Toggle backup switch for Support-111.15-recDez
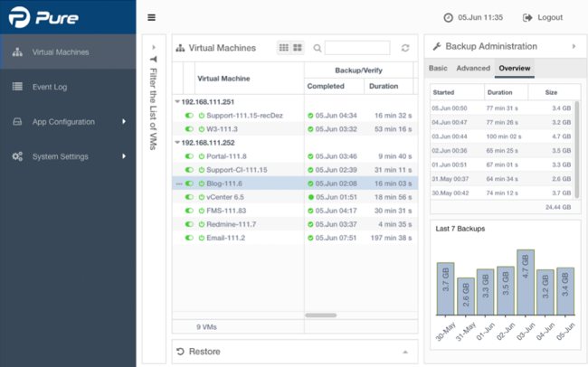 pyautogui.click(x=189, y=116)
